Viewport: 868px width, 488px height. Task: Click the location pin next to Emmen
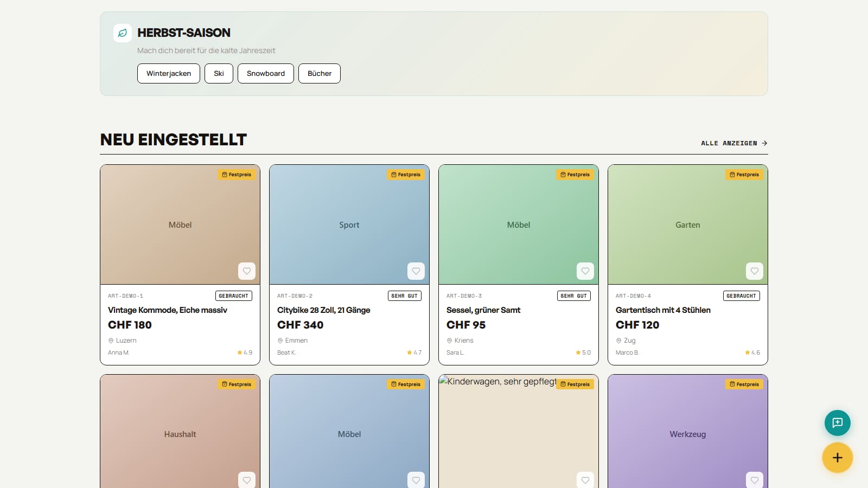tap(280, 341)
